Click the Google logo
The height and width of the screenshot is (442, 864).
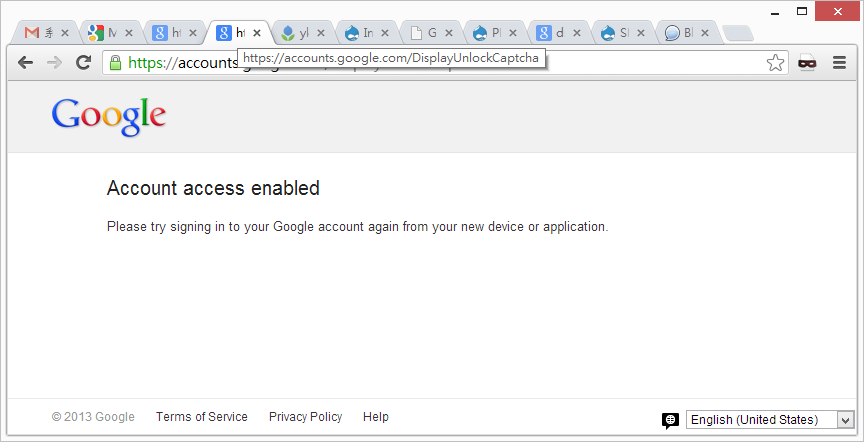(x=108, y=116)
